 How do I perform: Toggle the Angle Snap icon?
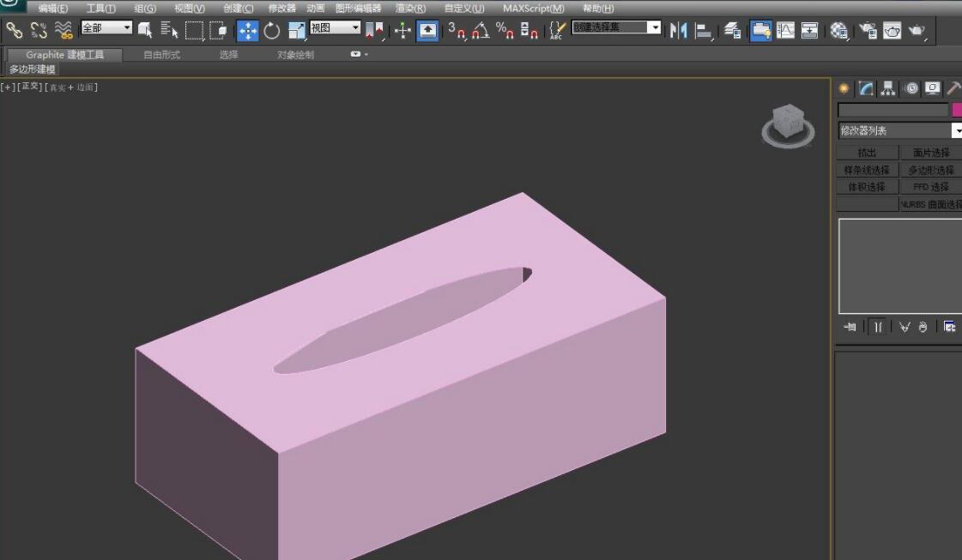[481, 31]
